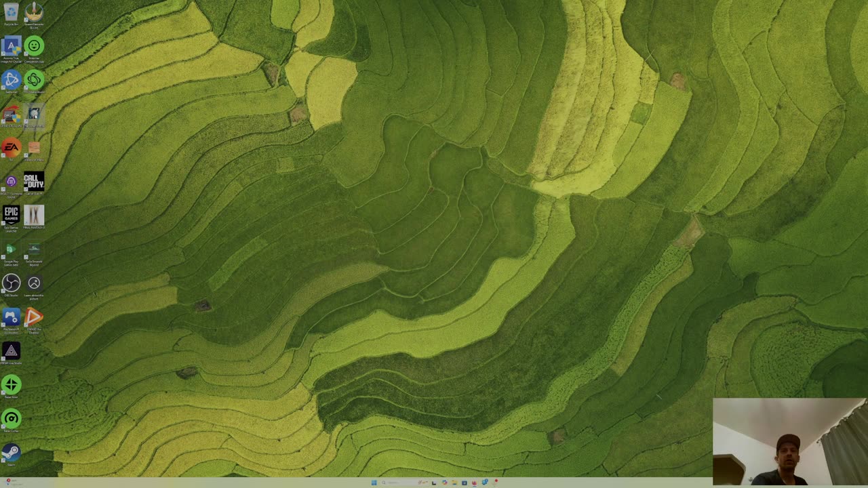The height and width of the screenshot is (488, 868).
Task: Open the Windows Start menu
Action: coord(374,483)
